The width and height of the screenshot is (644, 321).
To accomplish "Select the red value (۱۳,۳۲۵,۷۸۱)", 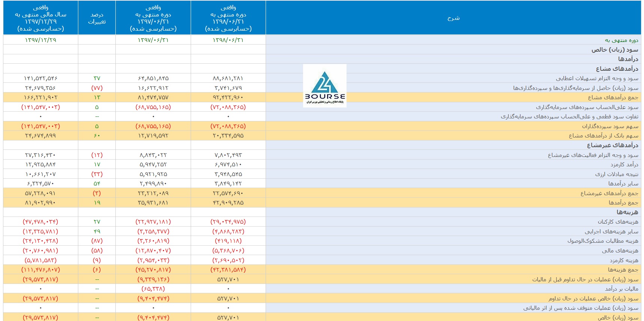I will pos(40,231).
